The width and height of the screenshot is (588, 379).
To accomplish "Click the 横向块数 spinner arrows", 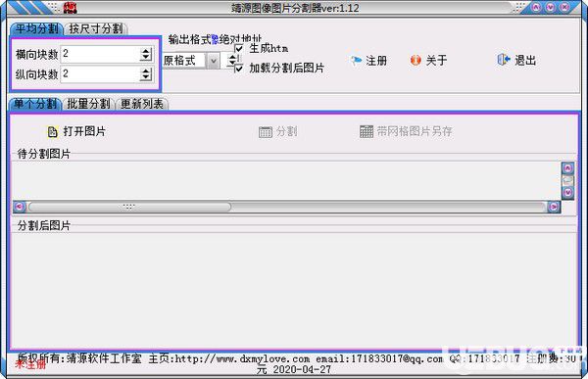I will [x=146, y=55].
